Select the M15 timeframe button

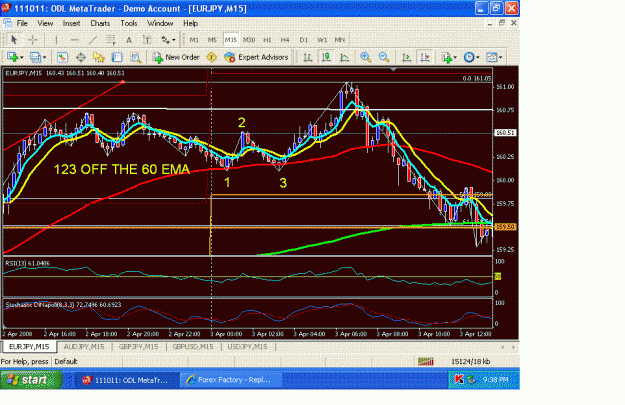[x=230, y=39]
